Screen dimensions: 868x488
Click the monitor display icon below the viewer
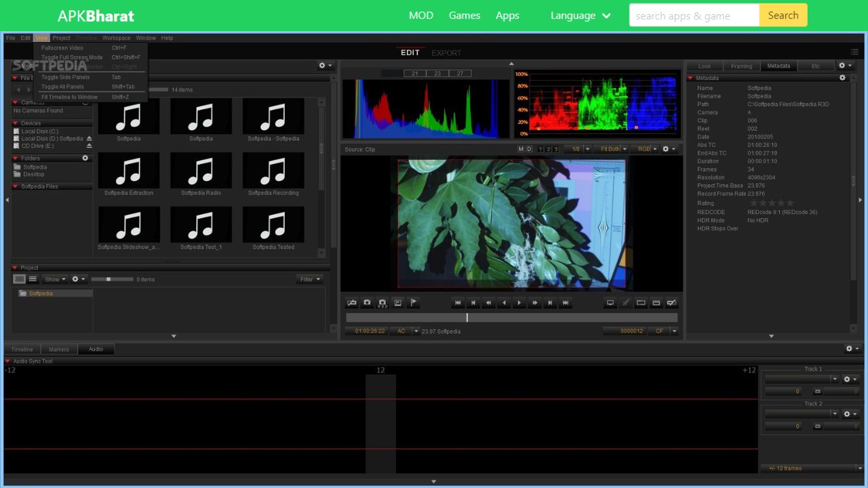coord(610,303)
